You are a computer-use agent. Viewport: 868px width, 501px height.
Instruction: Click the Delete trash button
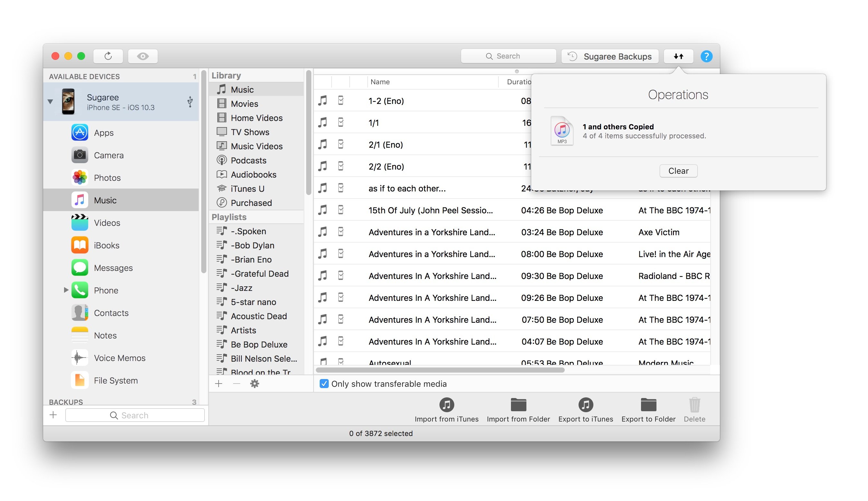coord(694,410)
